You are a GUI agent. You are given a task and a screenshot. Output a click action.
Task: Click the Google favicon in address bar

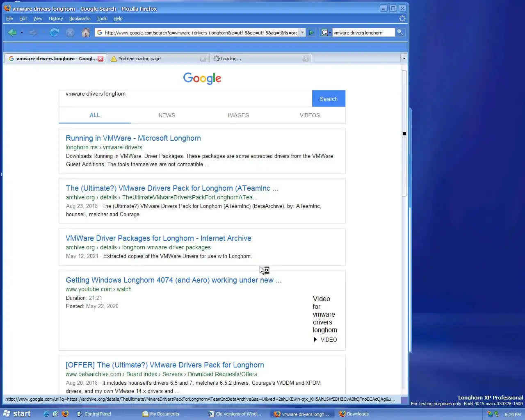pyautogui.click(x=99, y=33)
